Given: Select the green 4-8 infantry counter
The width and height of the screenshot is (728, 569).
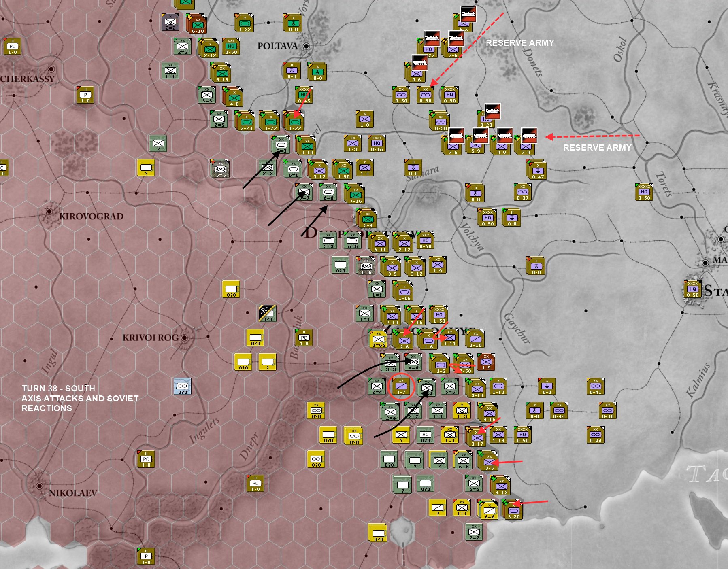Looking at the screenshot, I should (x=234, y=97).
